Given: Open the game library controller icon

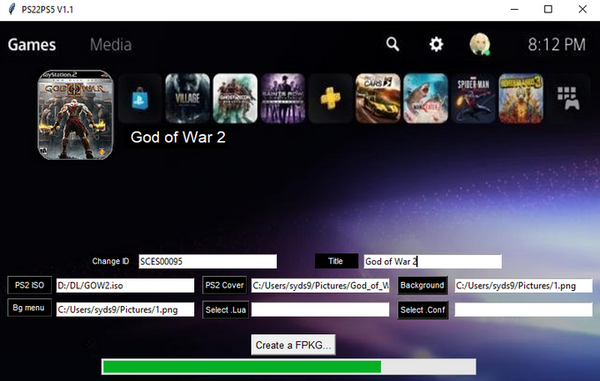Looking at the screenshot, I should 568,98.
